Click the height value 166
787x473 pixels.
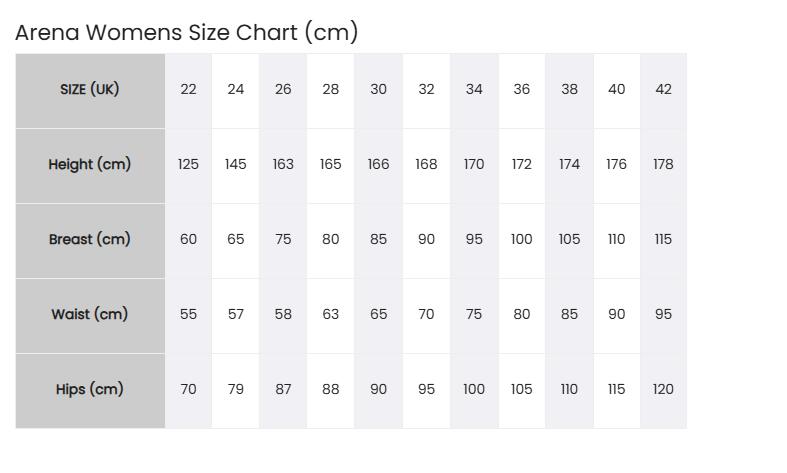point(378,166)
